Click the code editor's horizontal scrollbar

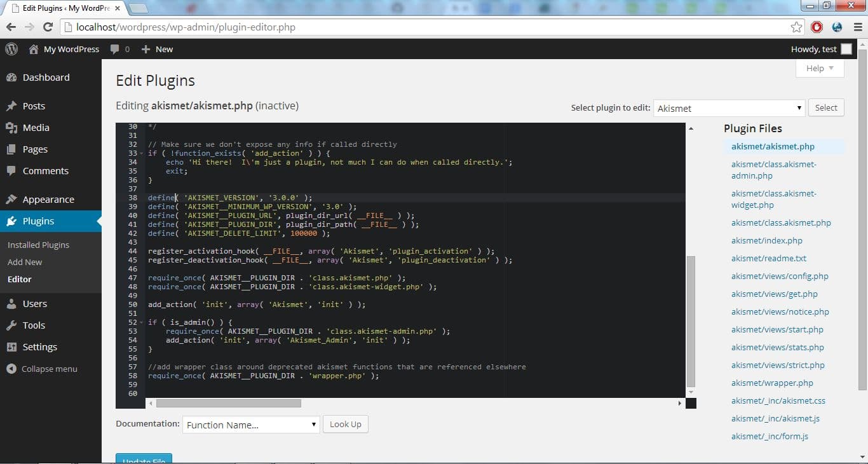click(x=229, y=402)
